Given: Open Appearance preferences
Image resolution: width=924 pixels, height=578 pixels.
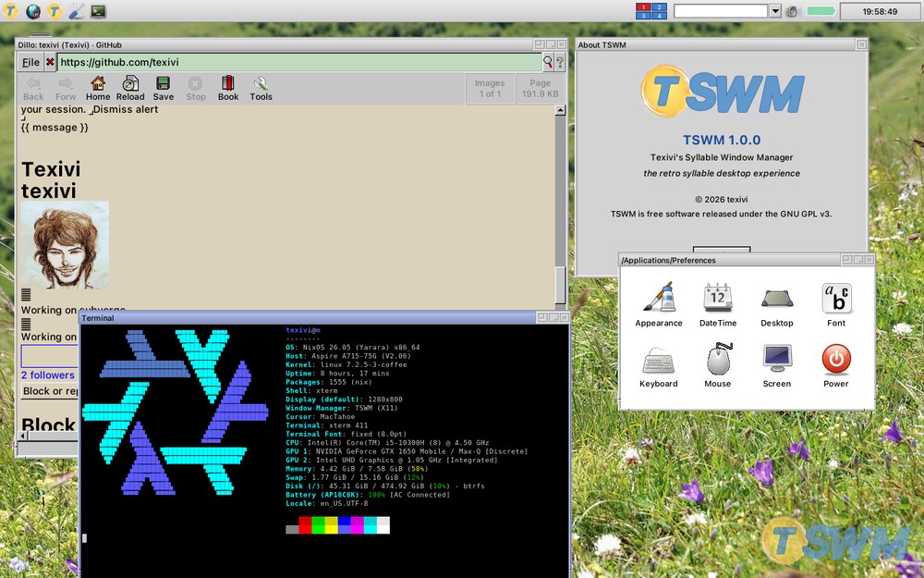Looking at the screenshot, I should [x=659, y=305].
